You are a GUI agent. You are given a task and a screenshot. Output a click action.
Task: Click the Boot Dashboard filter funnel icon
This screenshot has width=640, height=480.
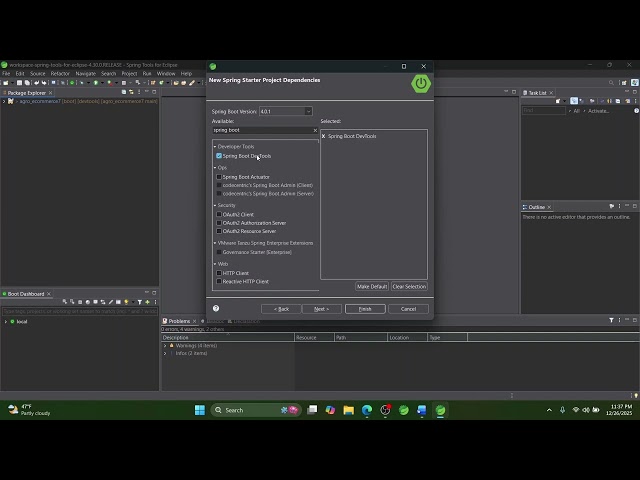point(140,302)
